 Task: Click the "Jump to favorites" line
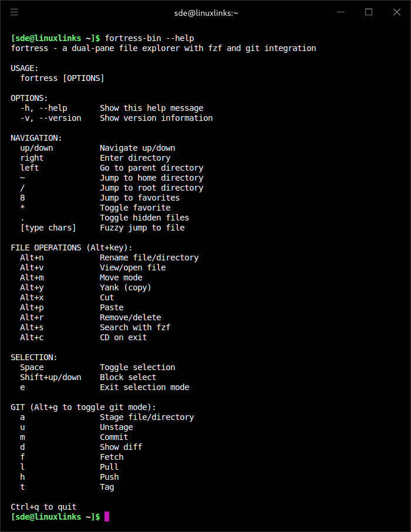tap(140, 198)
